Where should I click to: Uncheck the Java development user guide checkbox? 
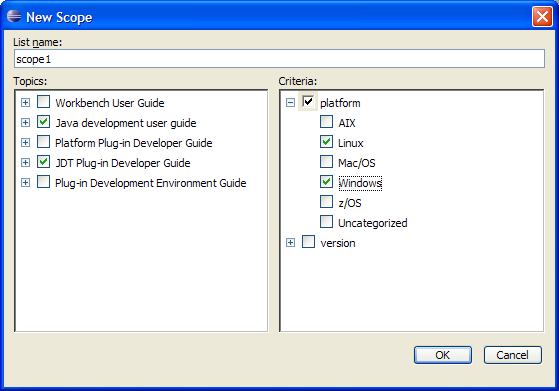point(43,122)
